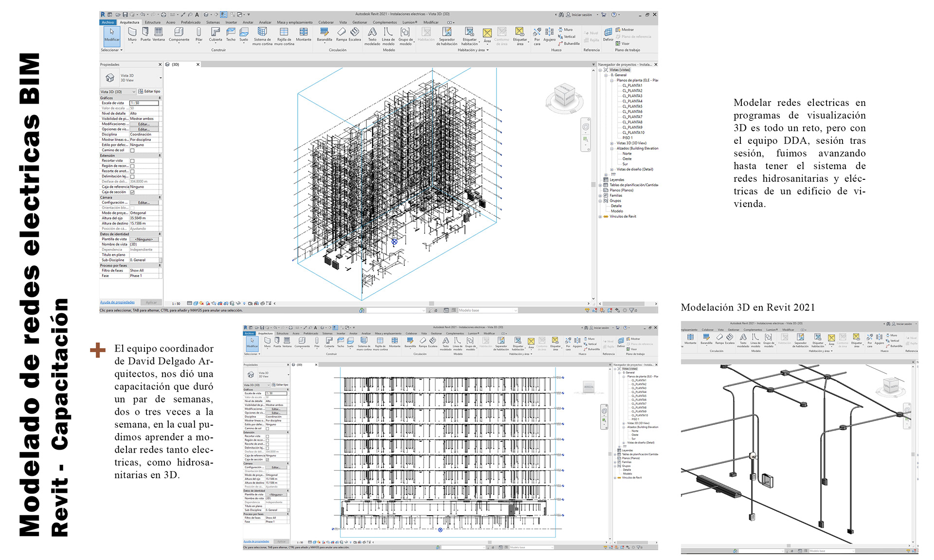Click Editar button beside Modificaciones, top Properties panel
This screenshot has width=934, height=560.
(144, 124)
